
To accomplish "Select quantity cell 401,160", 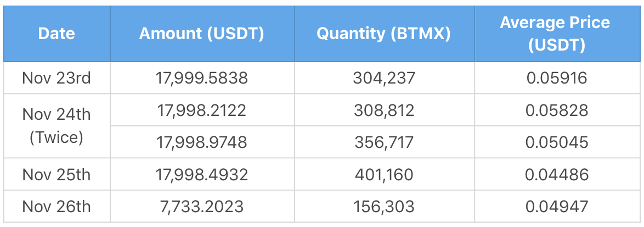I will coord(384,175).
